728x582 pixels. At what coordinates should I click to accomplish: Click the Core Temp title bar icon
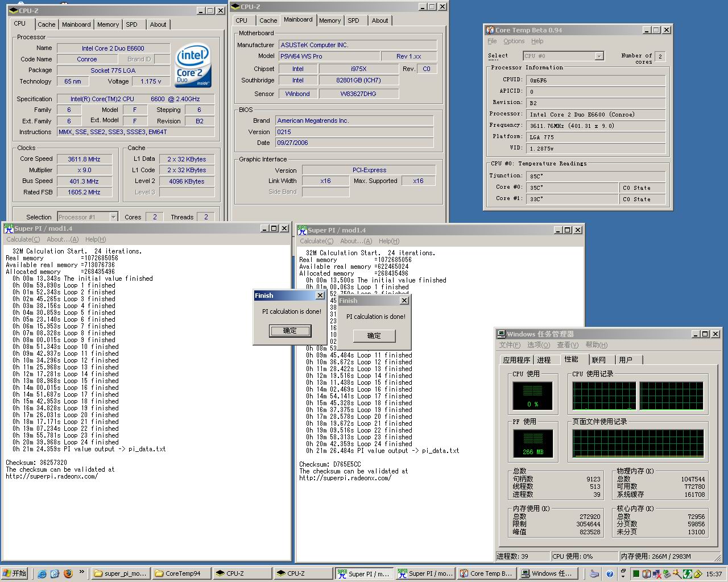tap(490, 30)
